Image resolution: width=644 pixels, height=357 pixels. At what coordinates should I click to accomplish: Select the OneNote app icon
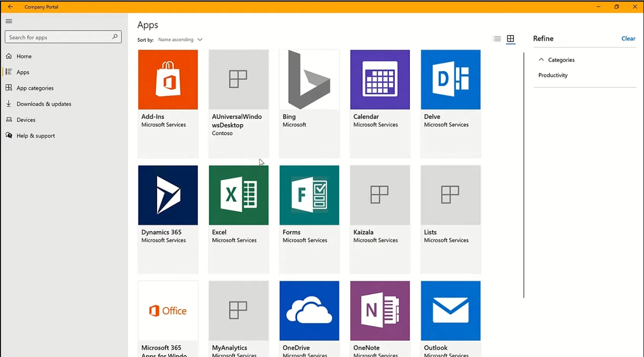click(380, 310)
